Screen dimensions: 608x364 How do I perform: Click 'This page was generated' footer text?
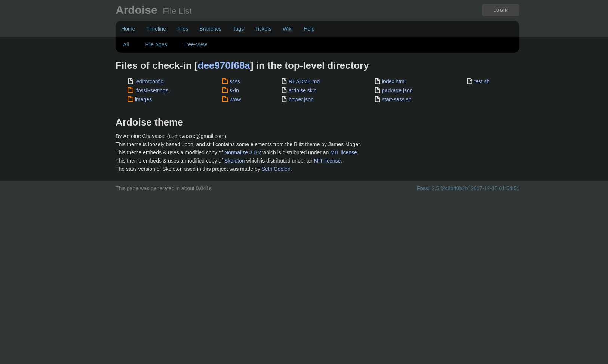163,188
